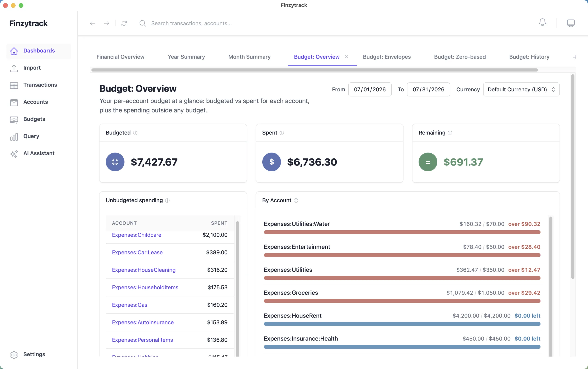This screenshot has height=369, width=588.
Task: Click the Expenses:Groceries row label
Action: pyautogui.click(x=291, y=293)
